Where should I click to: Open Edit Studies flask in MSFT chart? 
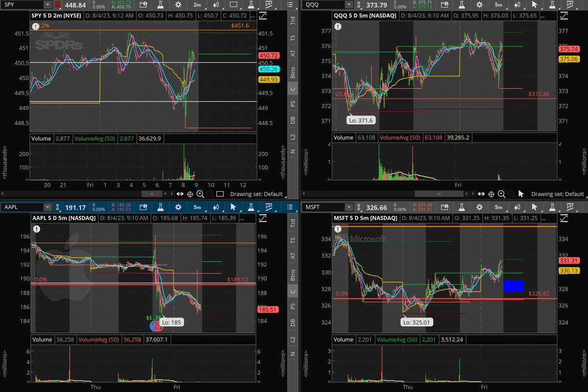[x=462, y=207]
